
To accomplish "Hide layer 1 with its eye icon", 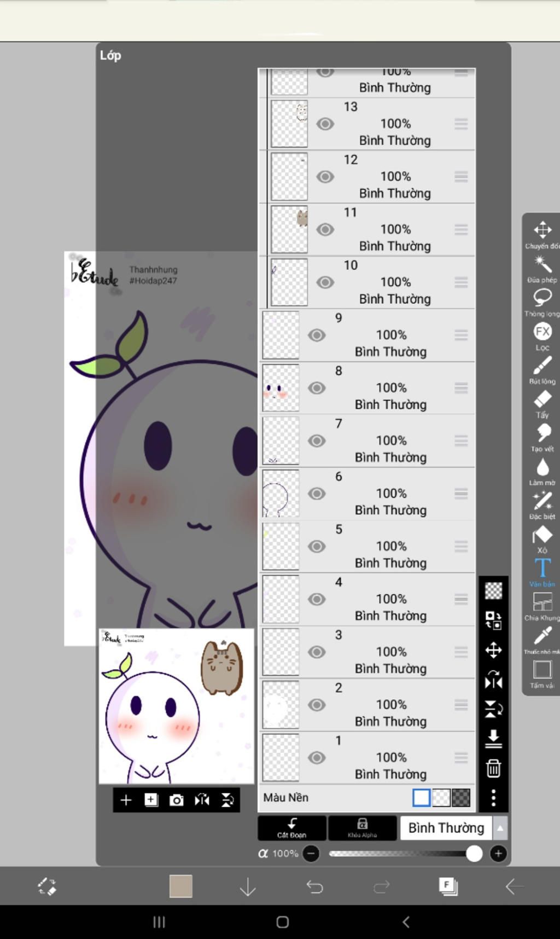I will pos(317,758).
